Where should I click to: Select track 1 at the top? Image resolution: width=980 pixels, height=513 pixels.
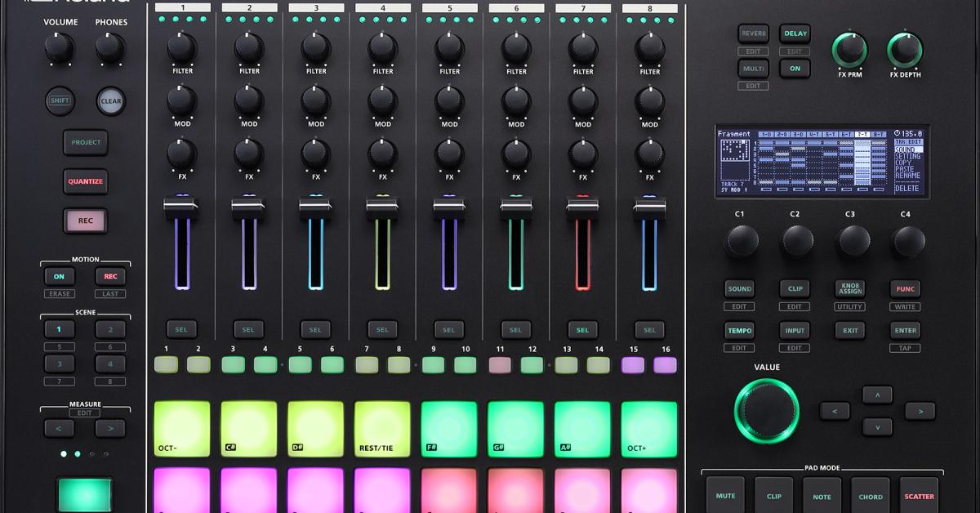click(182, 6)
